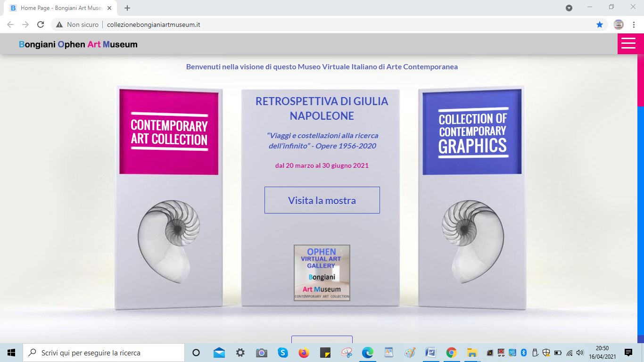
Task: Click the 'Visita la mostra' button
Action: [x=322, y=200]
